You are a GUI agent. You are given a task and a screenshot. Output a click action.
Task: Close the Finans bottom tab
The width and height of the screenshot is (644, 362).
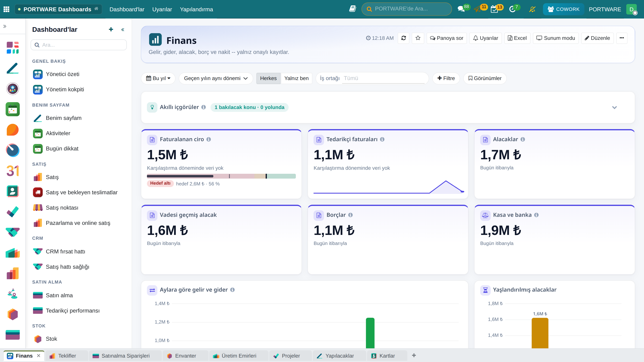coord(38,356)
